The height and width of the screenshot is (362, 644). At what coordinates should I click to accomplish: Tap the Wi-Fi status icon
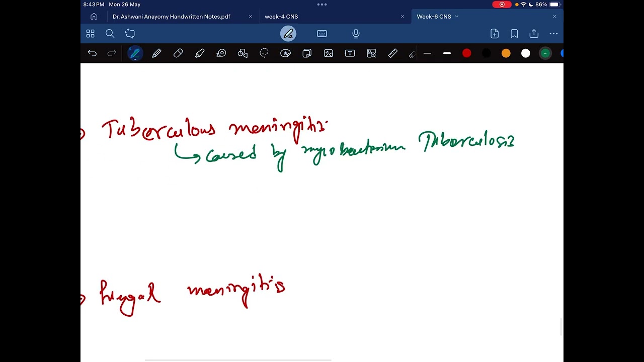coord(523,5)
